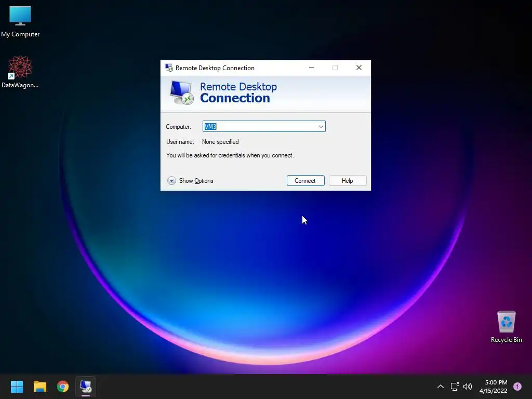The width and height of the screenshot is (532, 399).
Task: Open the notification count badge
Action: click(517, 387)
